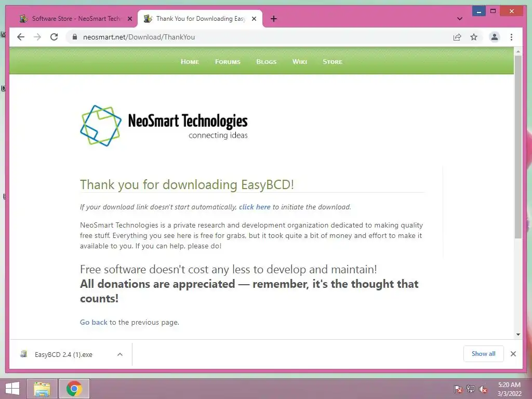Bookmark this page with the star icon
532x399 pixels.
(x=474, y=37)
